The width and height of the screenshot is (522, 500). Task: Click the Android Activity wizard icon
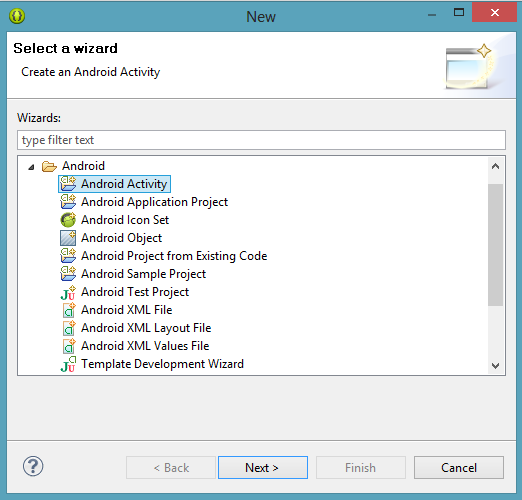click(x=68, y=184)
